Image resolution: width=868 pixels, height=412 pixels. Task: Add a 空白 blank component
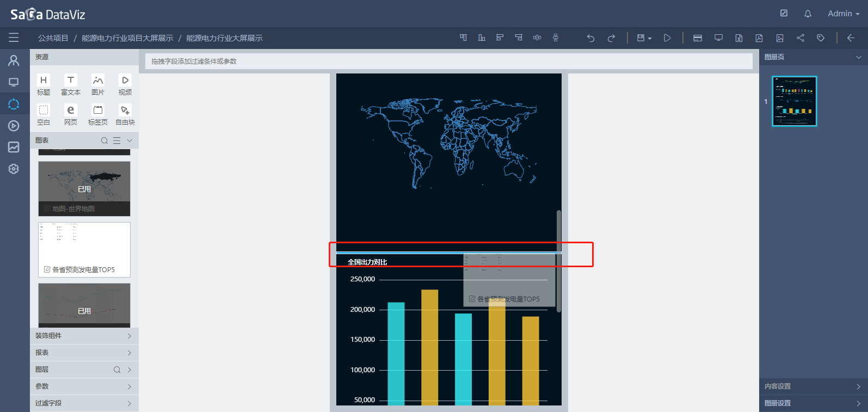pos(44,115)
